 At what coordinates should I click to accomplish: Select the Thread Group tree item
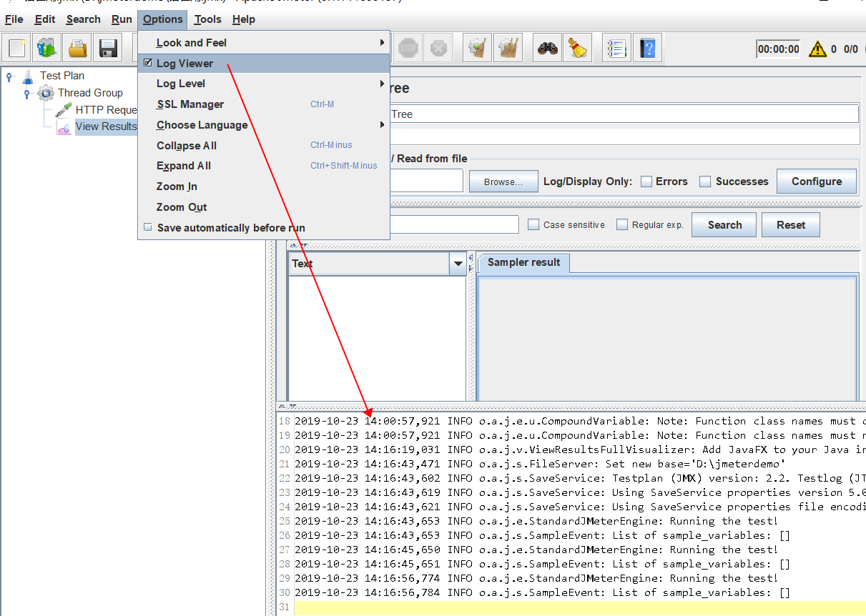[x=90, y=93]
